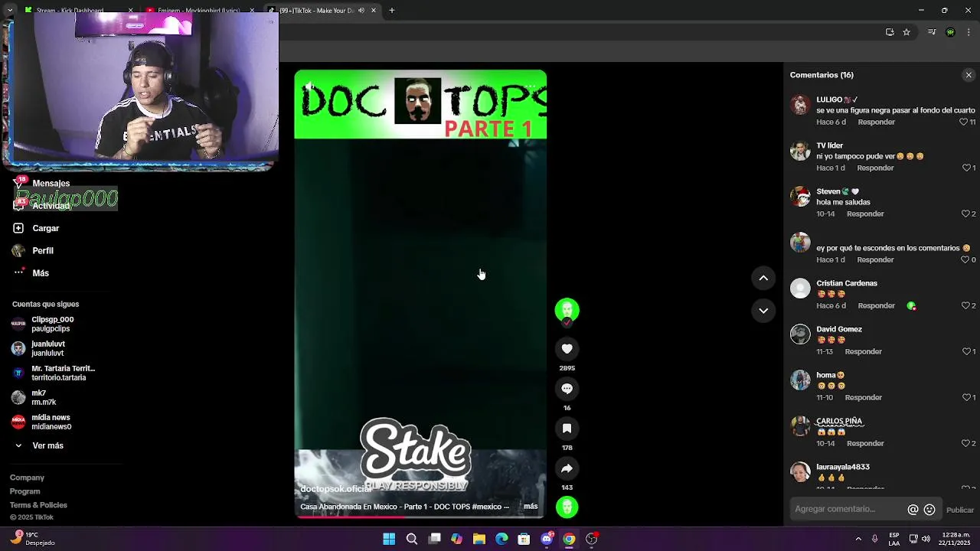
Task: Open the video comments bubble icon
Action: click(x=567, y=389)
